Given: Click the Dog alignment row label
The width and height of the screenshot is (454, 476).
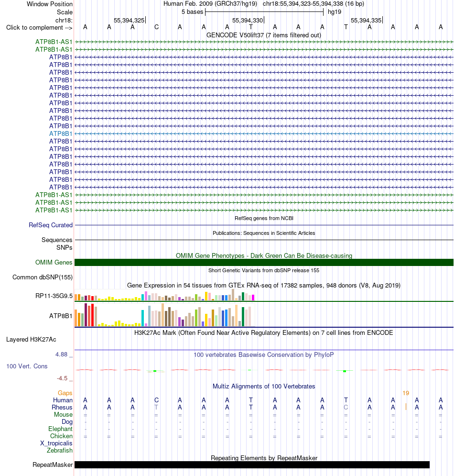Looking at the screenshot, I should tap(67, 421).
